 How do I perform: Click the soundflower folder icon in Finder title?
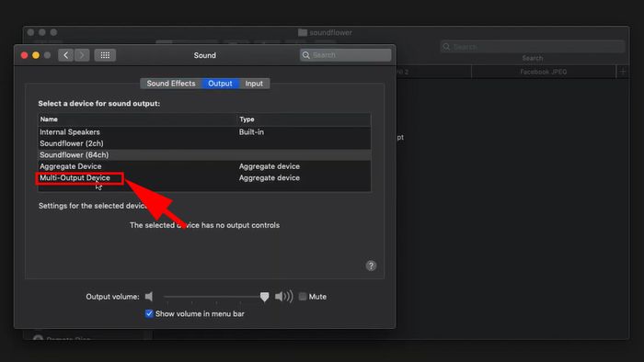(x=303, y=32)
